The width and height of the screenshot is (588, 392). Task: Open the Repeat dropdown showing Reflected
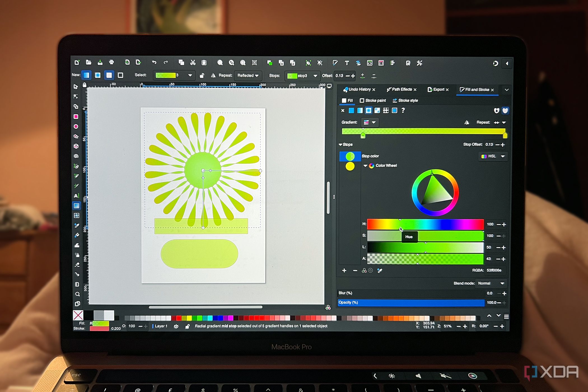[248, 76]
